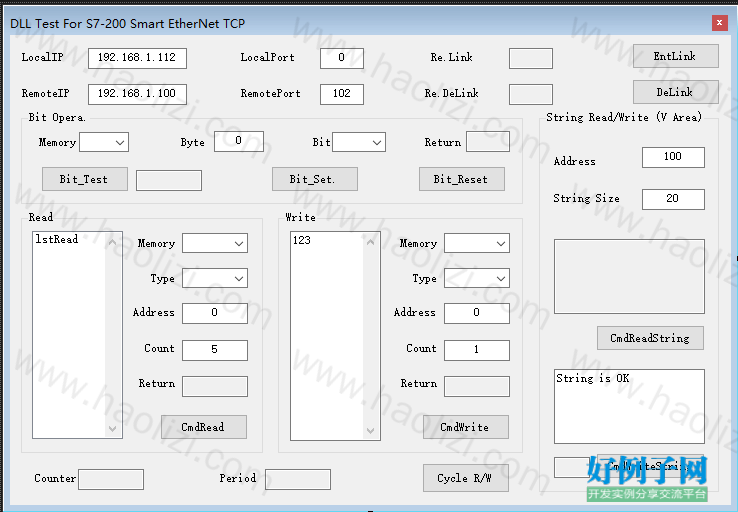Focus the Byte input field
The image size is (738, 512).
coord(239,141)
